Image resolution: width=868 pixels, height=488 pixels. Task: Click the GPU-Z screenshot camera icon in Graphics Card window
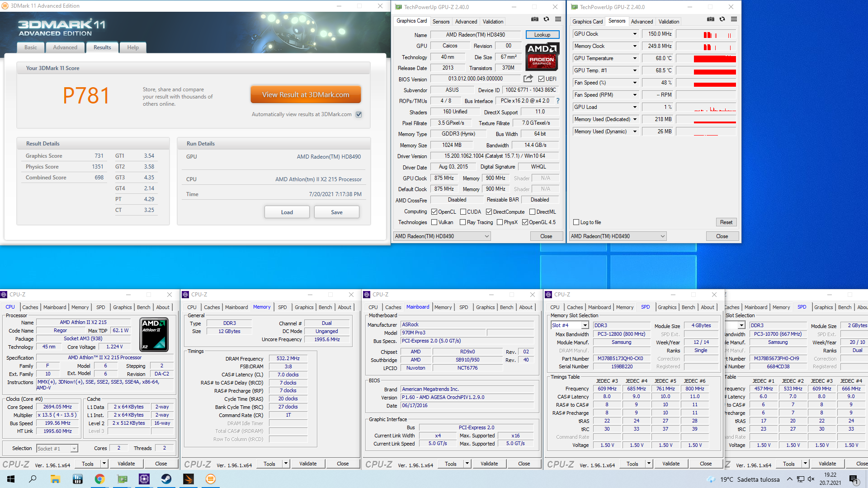point(535,19)
